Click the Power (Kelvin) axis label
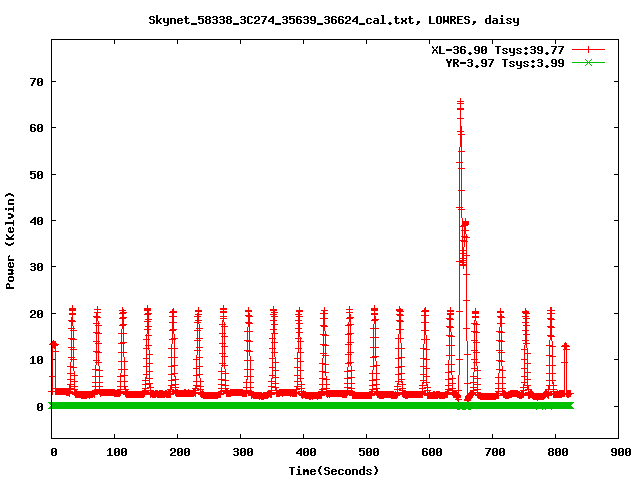The height and width of the screenshot is (480, 640). [x=10, y=241]
